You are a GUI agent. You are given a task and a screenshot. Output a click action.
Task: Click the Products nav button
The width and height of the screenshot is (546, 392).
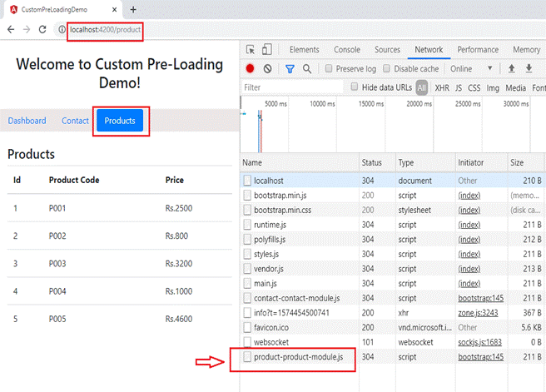pyautogui.click(x=120, y=121)
